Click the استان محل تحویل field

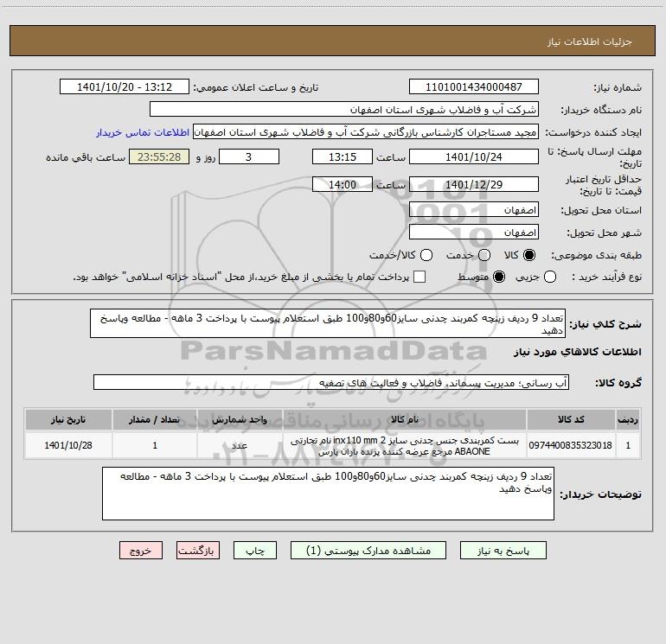tap(474, 210)
